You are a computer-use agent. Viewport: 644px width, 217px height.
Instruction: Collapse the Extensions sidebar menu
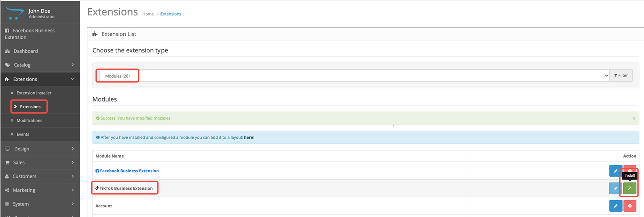(x=40, y=79)
